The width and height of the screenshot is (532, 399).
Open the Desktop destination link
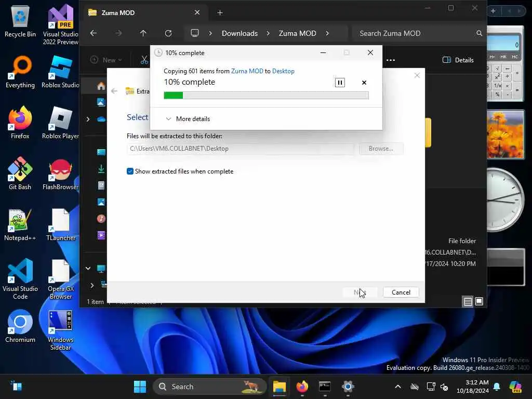(283, 71)
